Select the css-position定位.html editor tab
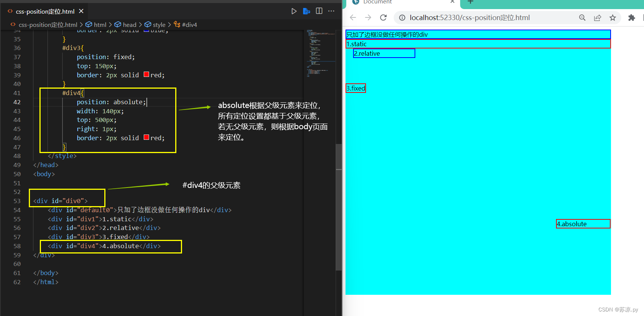The width and height of the screenshot is (644, 316). (x=45, y=11)
